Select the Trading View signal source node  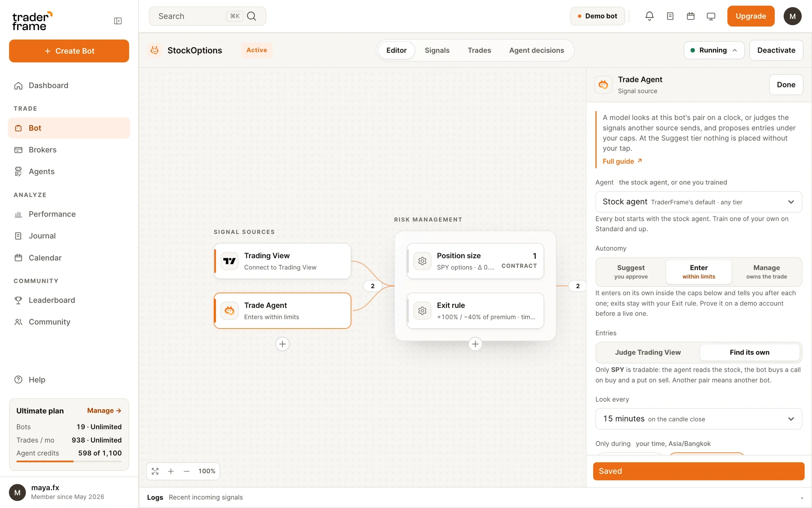[283, 261]
